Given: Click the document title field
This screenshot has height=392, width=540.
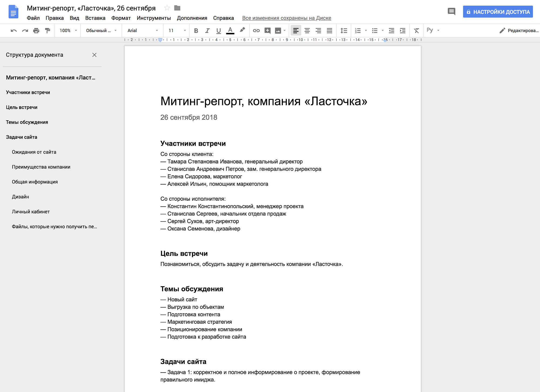Looking at the screenshot, I should pos(91,8).
